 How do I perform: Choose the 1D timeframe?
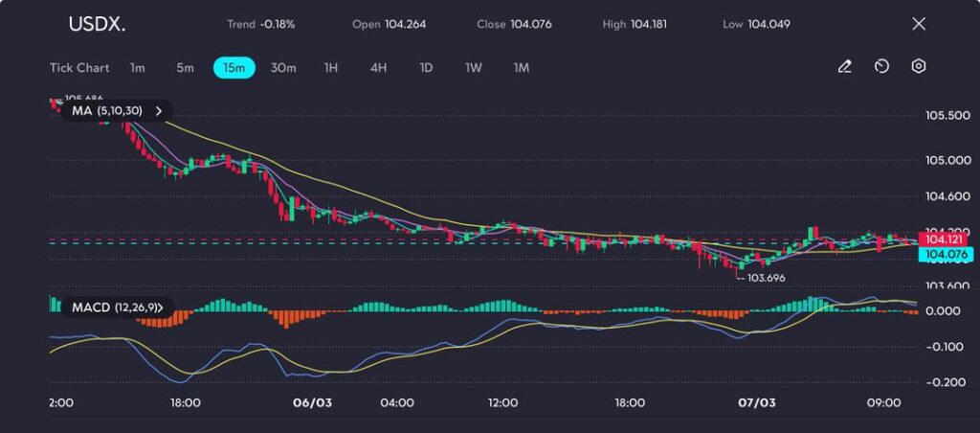(426, 68)
